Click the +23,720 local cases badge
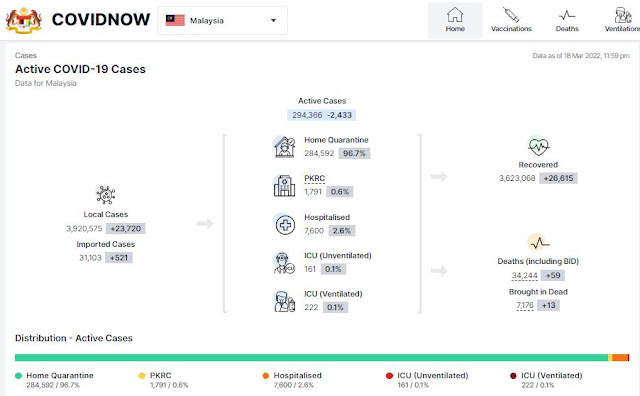This screenshot has width=640, height=396. [125, 229]
